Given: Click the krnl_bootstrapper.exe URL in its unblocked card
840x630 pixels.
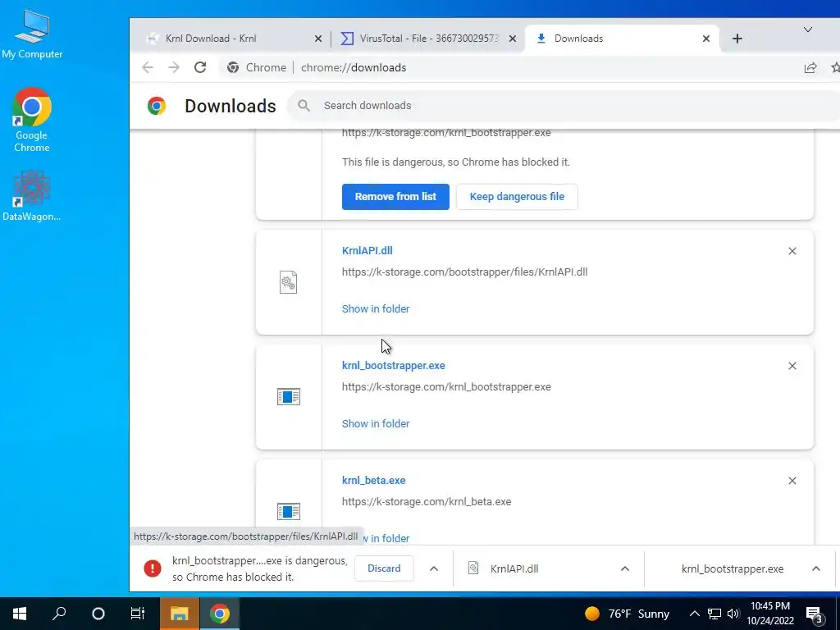Looking at the screenshot, I should [x=446, y=387].
